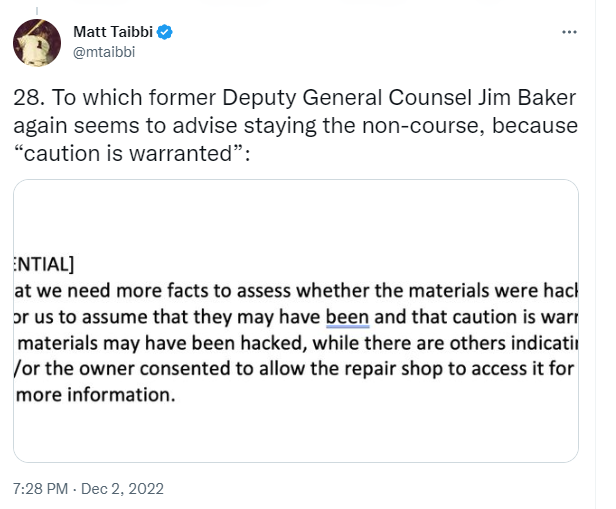Viewport: 616px width, 509px height.
Task: Click the thread connector line above avatar
Action: 37,11
